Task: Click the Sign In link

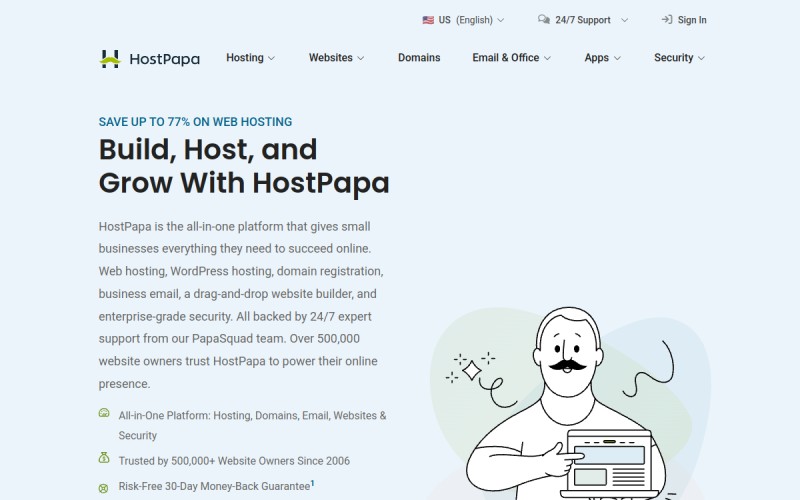Action: click(684, 20)
